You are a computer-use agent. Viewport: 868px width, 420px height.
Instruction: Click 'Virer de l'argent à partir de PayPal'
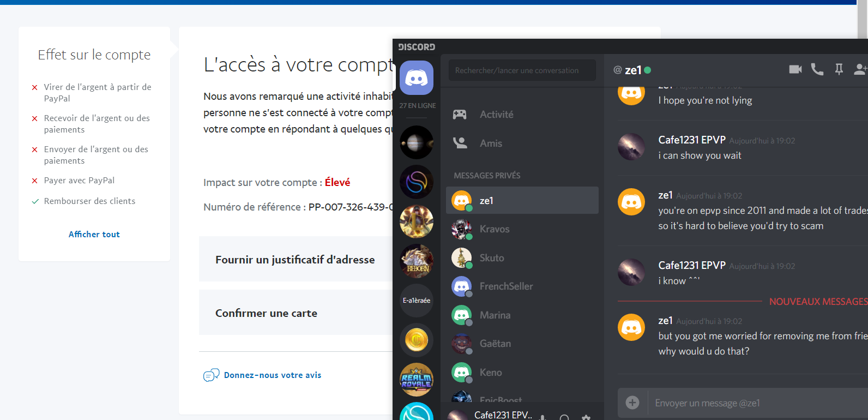coord(98,93)
